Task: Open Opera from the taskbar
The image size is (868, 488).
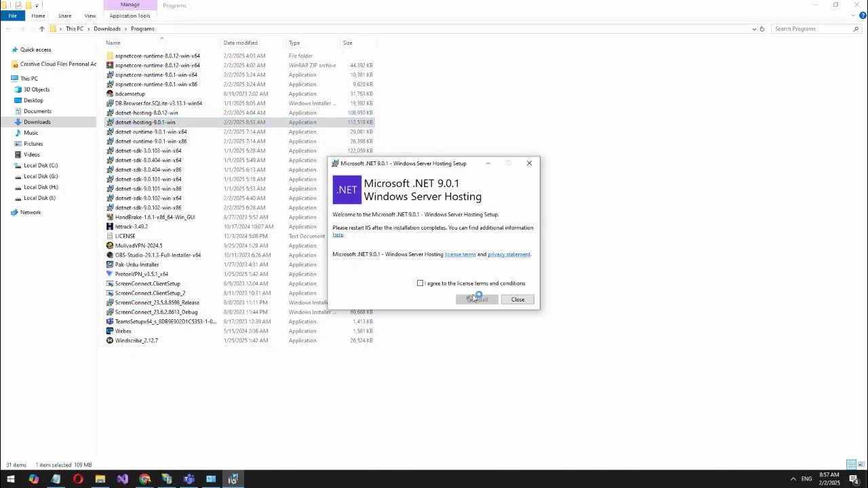Action: [78, 479]
